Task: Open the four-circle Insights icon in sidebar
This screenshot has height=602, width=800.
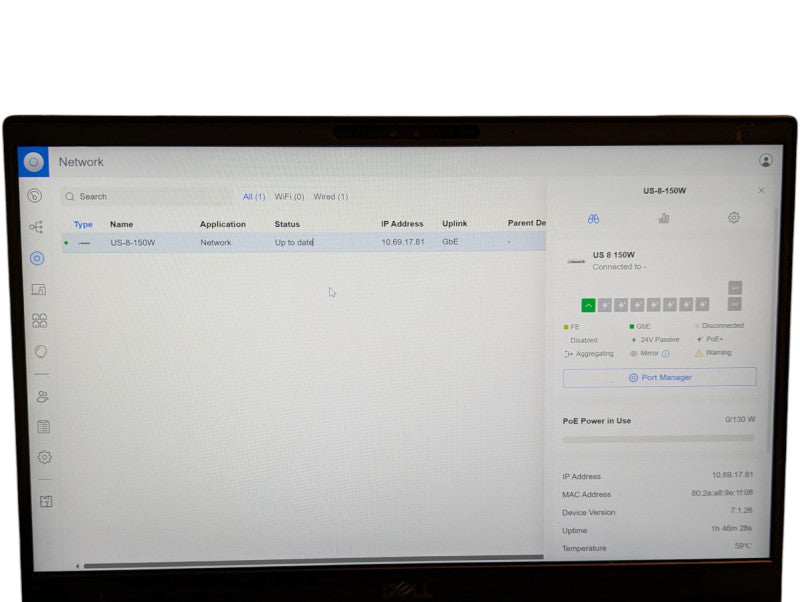Action: point(39,320)
